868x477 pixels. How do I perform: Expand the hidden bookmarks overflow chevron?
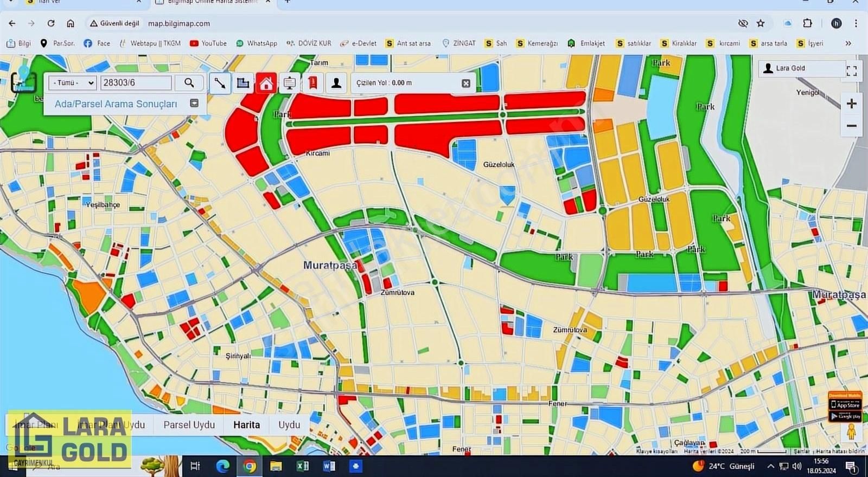[848, 43]
